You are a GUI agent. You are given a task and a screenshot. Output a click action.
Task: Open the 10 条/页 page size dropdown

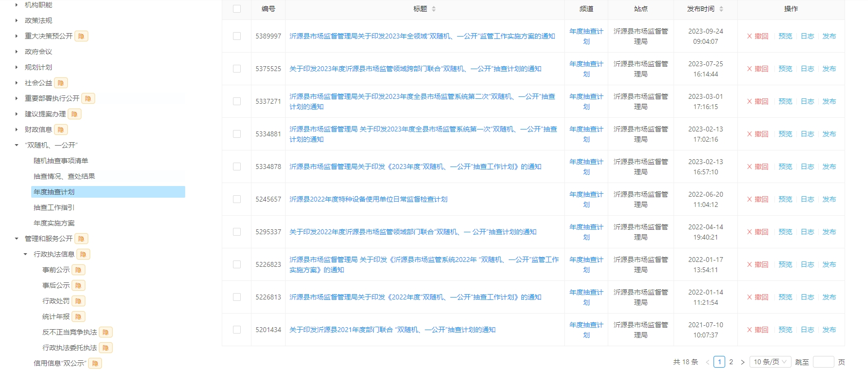pos(770,362)
